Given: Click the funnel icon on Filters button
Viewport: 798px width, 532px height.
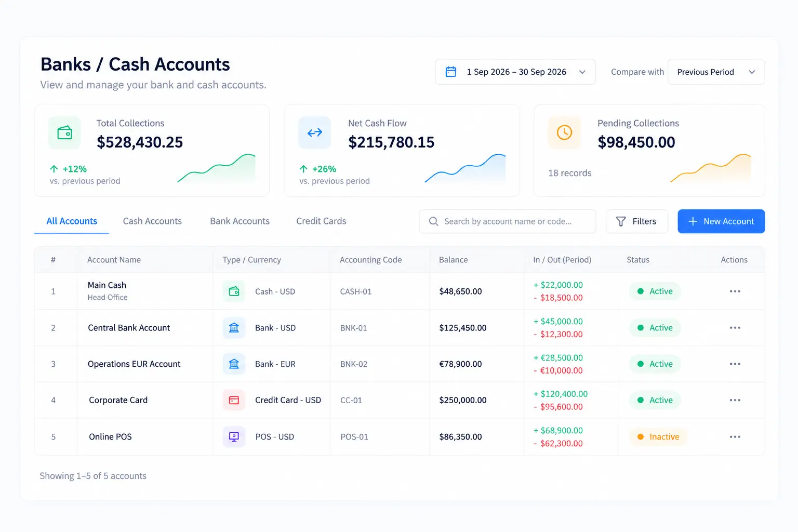Looking at the screenshot, I should click(621, 221).
